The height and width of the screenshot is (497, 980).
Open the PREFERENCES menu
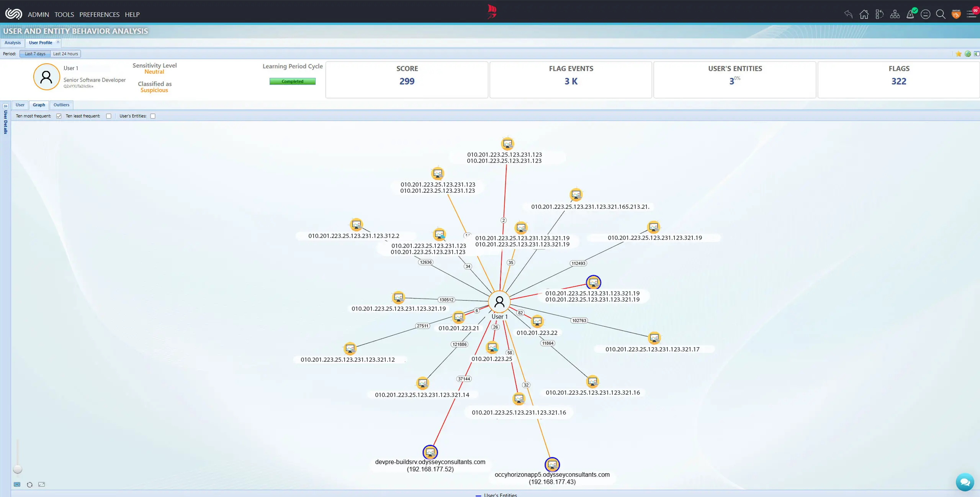(99, 15)
